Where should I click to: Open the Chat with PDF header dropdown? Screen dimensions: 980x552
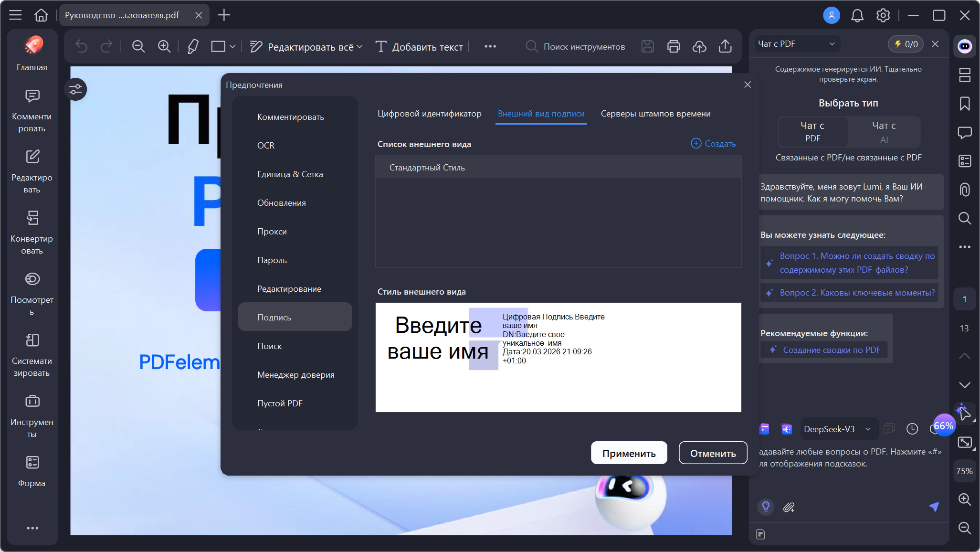797,44
